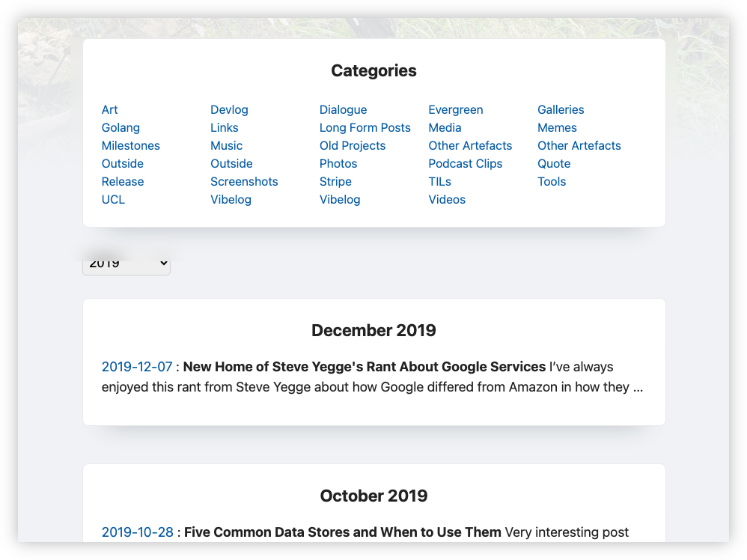Open the Galleries category link
This screenshot has height=560, width=747.
coord(561,109)
